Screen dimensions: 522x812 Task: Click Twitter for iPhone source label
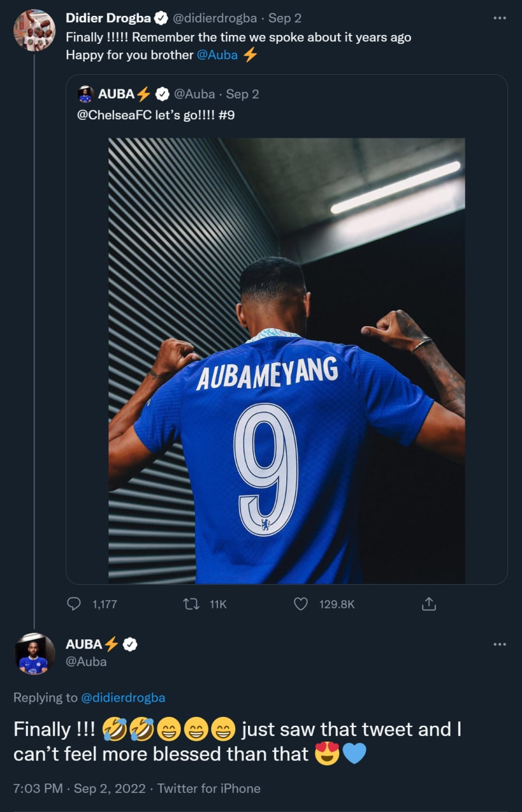pos(209,789)
